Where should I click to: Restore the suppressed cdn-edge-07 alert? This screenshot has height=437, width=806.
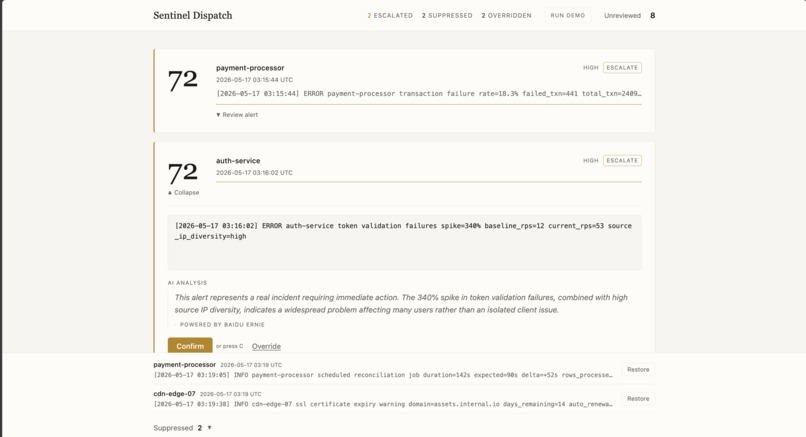638,398
